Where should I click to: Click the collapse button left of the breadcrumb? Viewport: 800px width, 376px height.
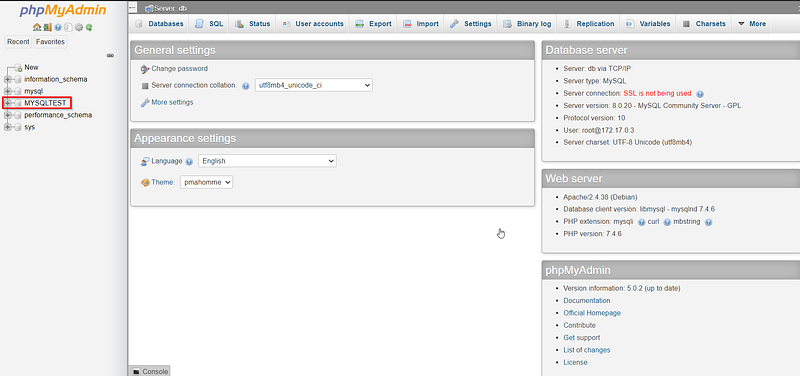(x=133, y=8)
